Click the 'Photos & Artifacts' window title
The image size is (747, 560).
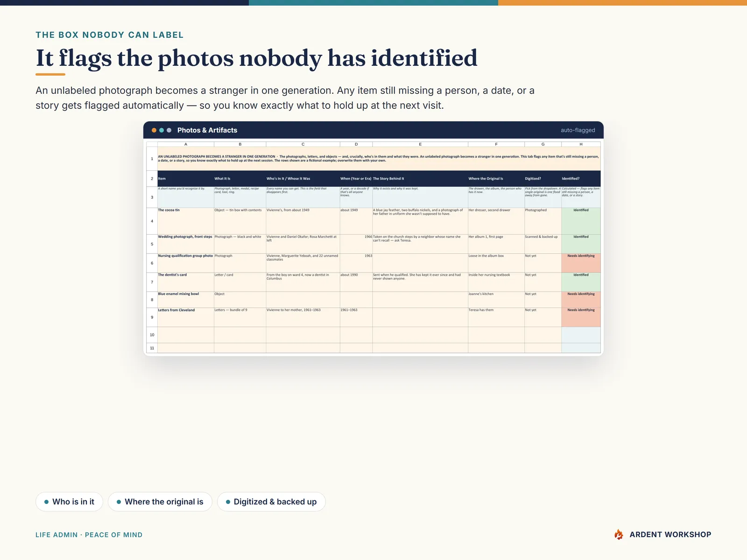tap(207, 130)
